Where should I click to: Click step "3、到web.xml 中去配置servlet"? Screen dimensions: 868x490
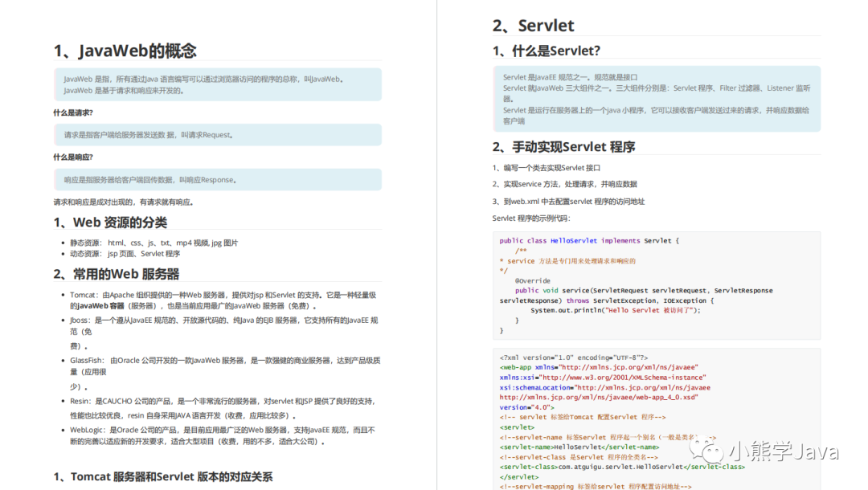point(568,202)
